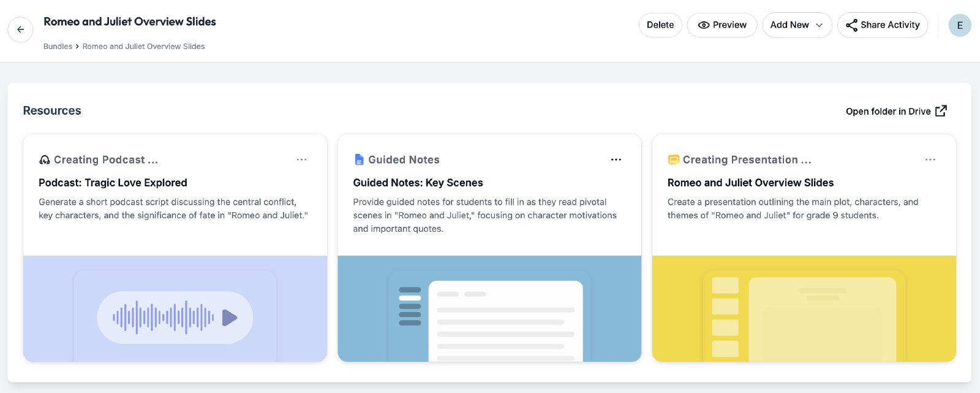980x393 pixels.
Task: Expand the Add New dropdown
Action: point(797,25)
